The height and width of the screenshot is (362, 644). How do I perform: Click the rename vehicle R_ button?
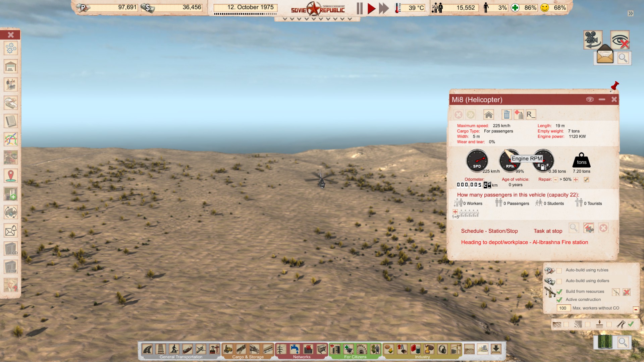(531, 115)
